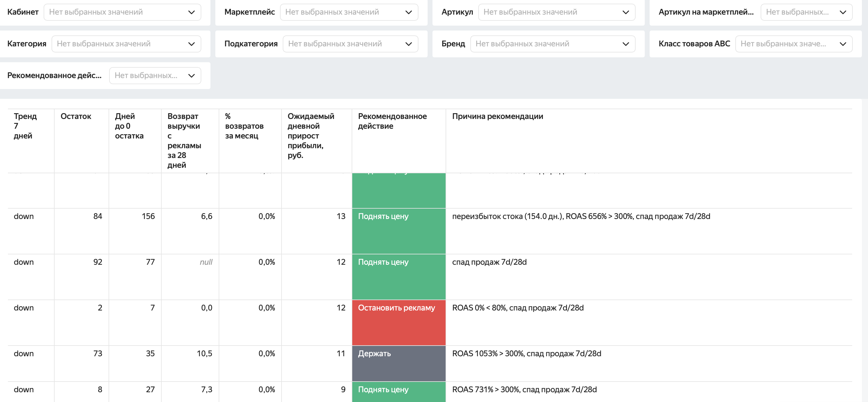This screenshot has width=868, height=402.
Task: Click the ROAS 0% < 80% reason
Action: click(518, 308)
